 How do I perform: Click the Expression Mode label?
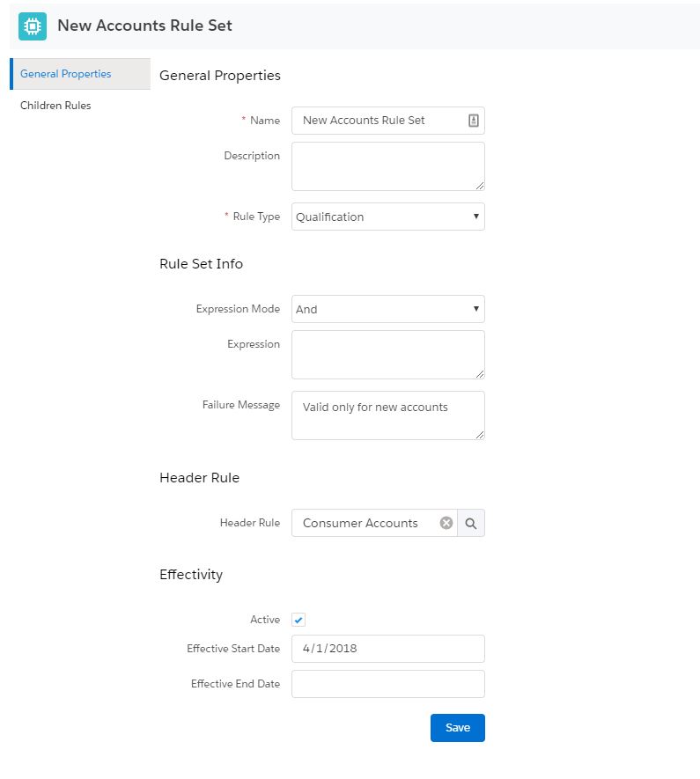coord(238,309)
